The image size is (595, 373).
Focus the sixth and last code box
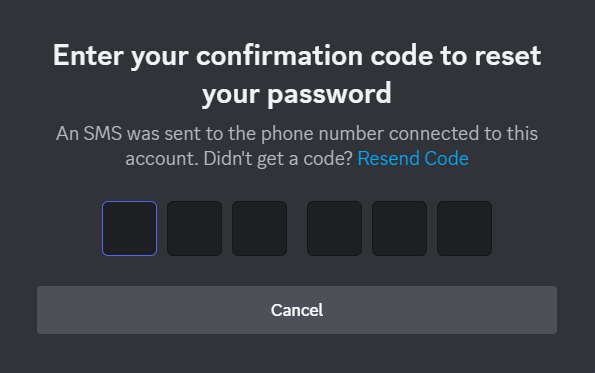464,228
